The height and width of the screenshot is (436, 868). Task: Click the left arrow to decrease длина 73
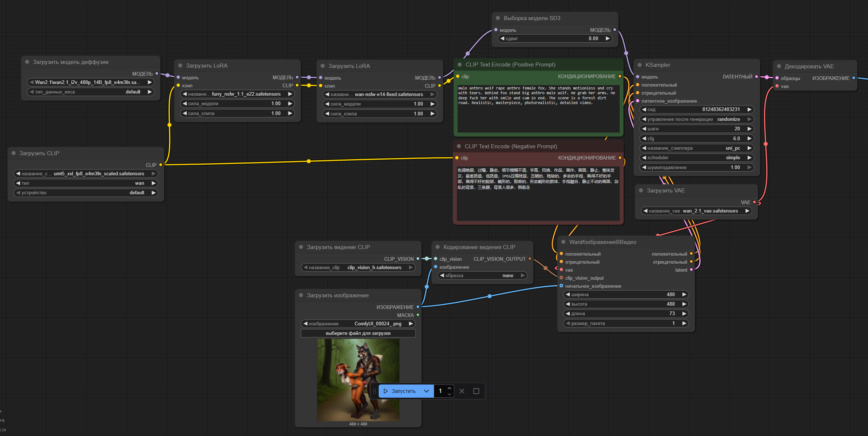568,314
